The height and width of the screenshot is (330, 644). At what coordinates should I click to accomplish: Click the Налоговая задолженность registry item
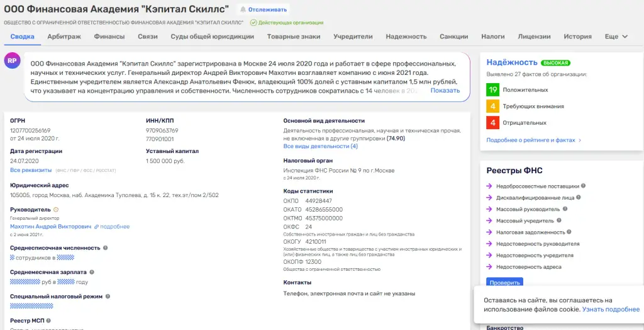pos(530,232)
